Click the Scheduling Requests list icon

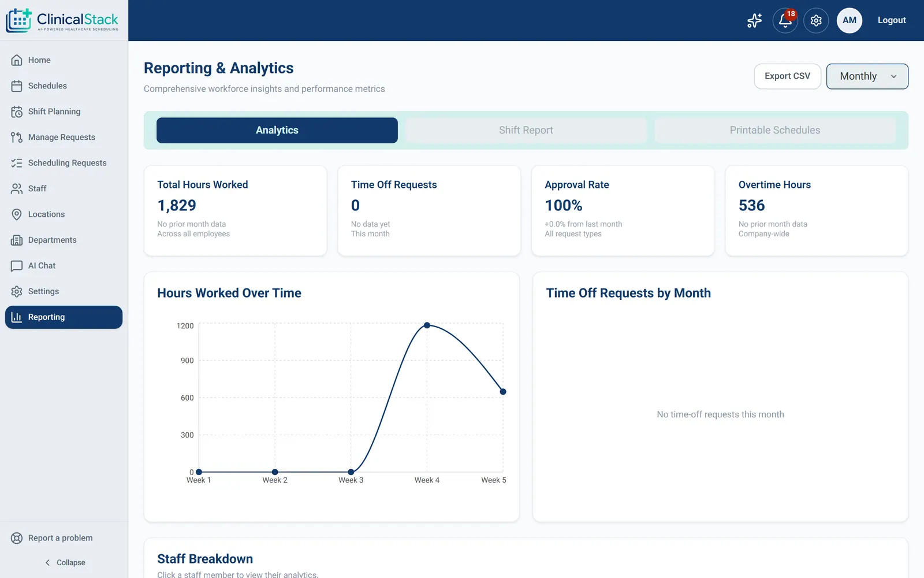point(17,163)
